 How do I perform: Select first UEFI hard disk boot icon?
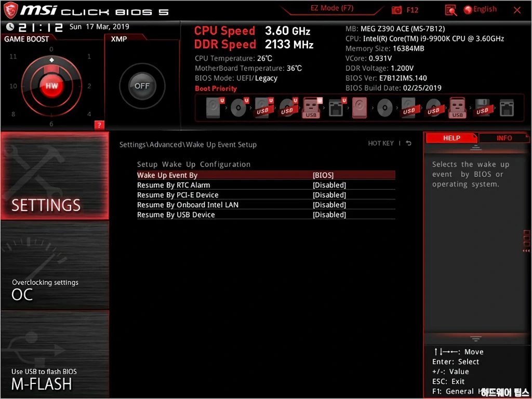pos(215,108)
